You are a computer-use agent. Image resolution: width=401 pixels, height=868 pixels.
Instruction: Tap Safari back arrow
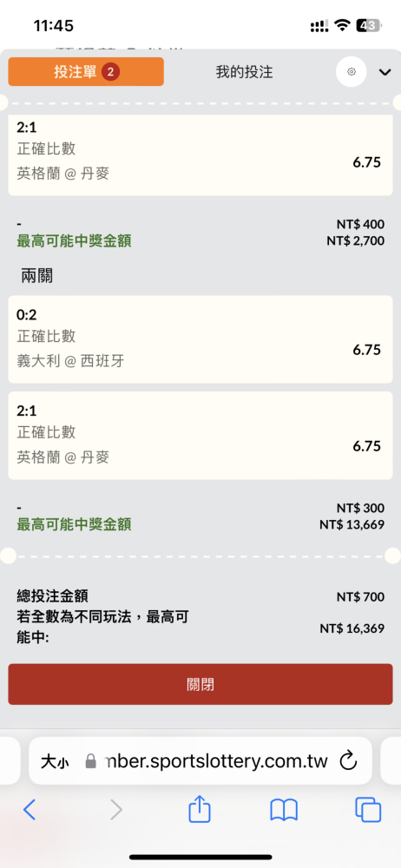(30, 811)
